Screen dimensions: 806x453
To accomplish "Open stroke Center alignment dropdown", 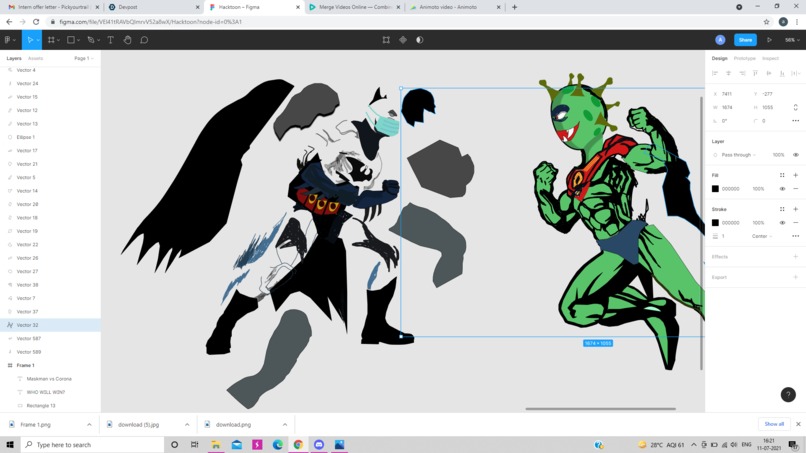I will point(762,236).
